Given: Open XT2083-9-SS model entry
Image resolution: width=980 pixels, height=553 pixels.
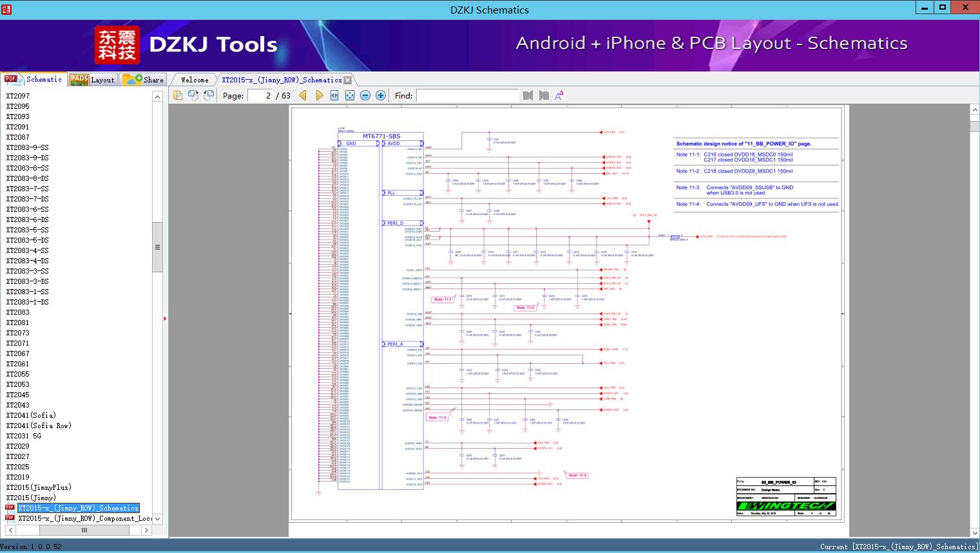Looking at the screenshot, I should click(27, 147).
